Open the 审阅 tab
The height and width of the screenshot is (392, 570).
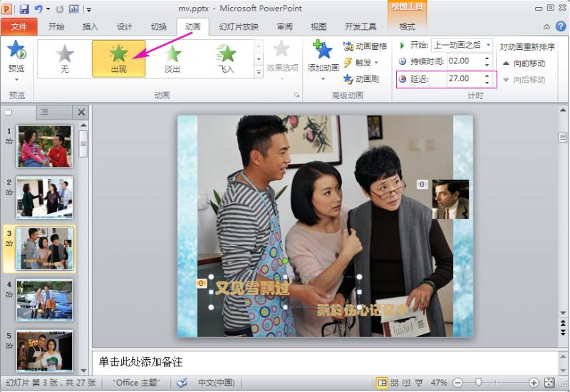[284, 26]
